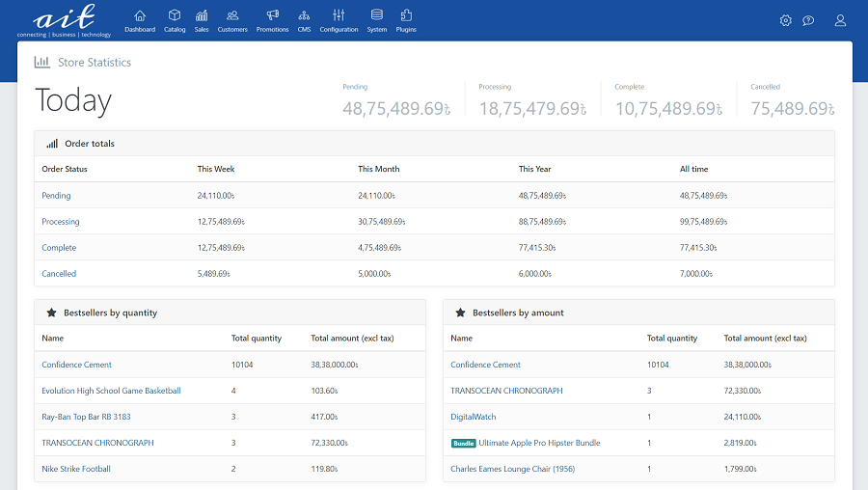Click the Configuration menu label

coord(339,29)
